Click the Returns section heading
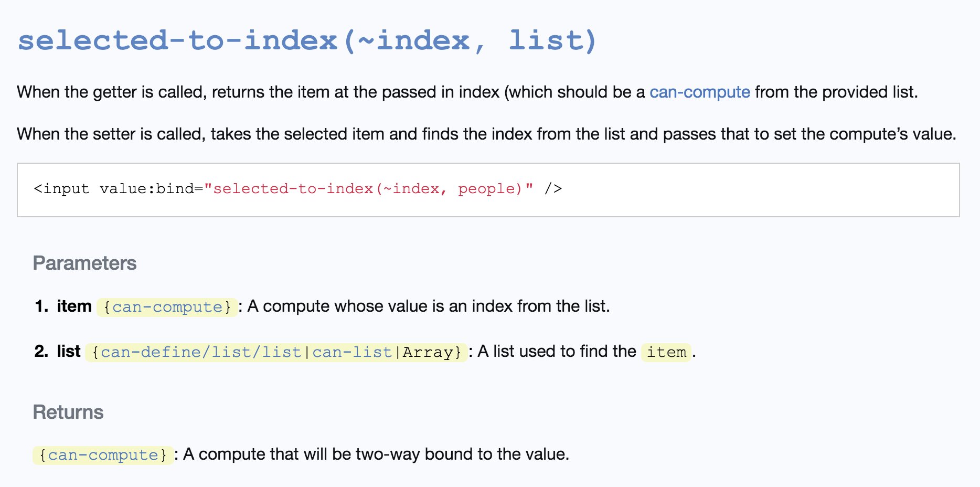Viewport: 980px width, 487px height. coord(68,412)
